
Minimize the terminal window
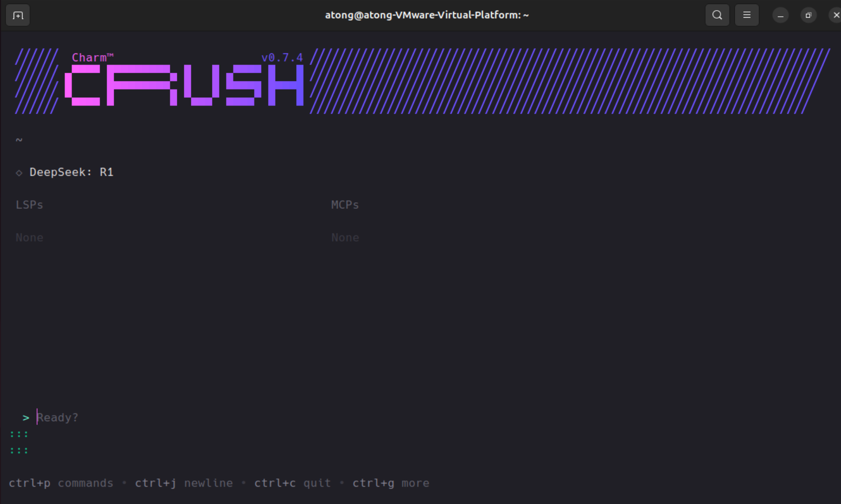[x=780, y=15]
